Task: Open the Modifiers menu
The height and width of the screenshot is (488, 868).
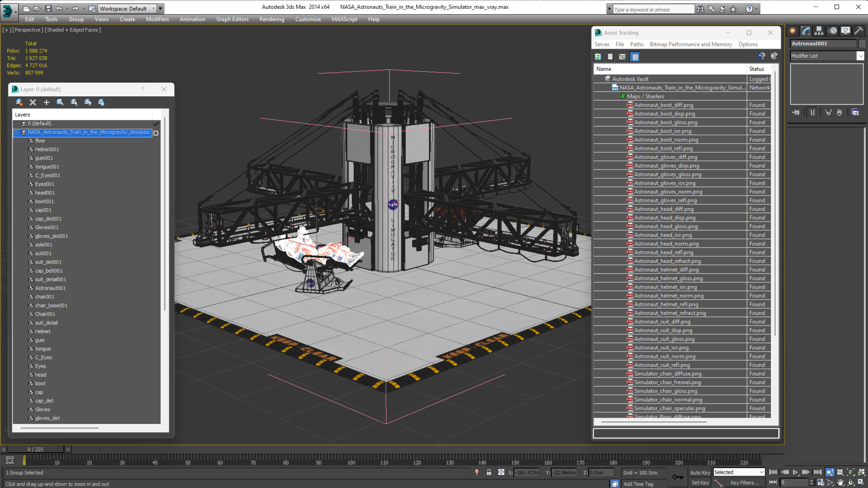Action: [x=157, y=19]
